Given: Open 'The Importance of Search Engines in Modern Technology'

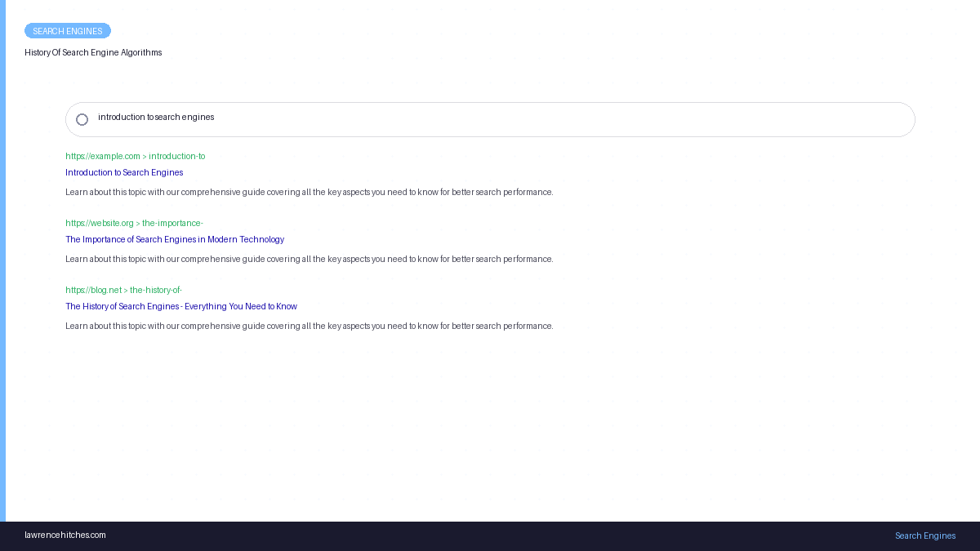Looking at the screenshot, I should tap(175, 240).
